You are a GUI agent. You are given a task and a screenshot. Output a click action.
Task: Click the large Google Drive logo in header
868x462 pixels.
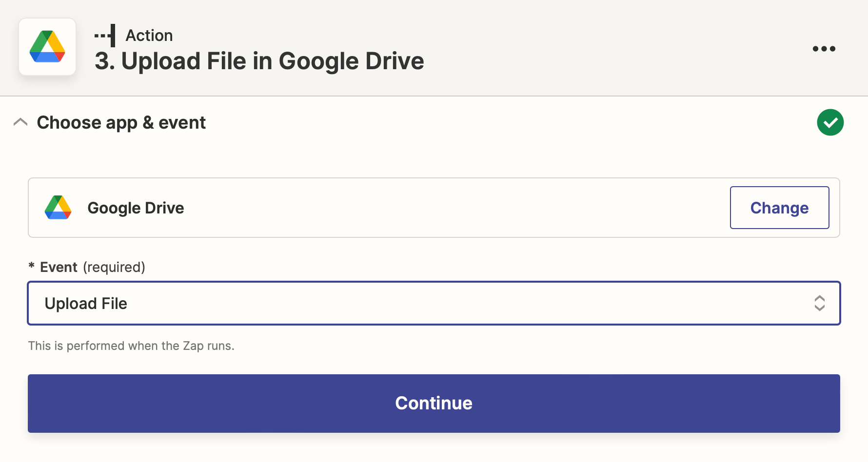(x=47, y=47)
